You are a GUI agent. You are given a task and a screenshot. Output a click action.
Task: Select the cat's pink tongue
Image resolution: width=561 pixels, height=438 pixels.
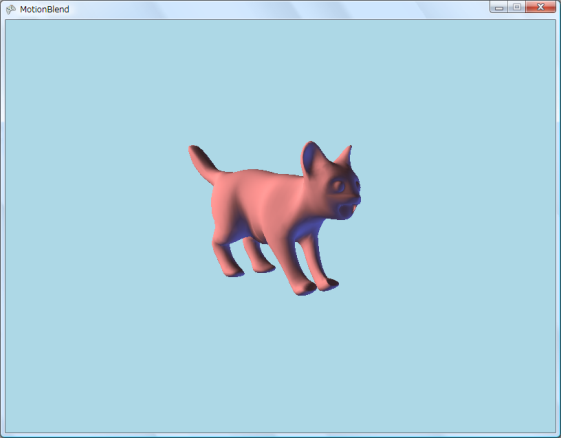353,209
